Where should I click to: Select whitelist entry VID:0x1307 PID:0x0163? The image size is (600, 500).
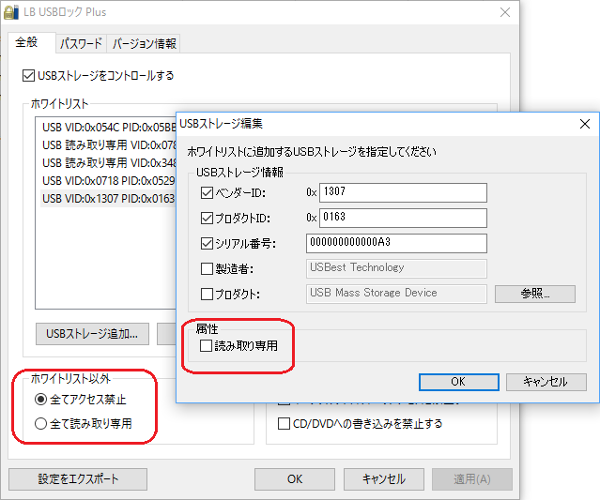pos(109,199)
